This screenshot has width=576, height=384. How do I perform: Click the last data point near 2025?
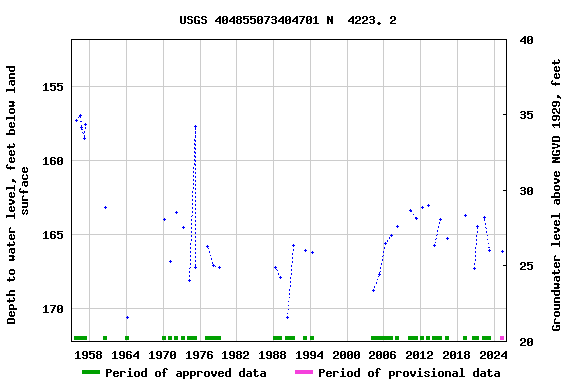(x=503, y=252)
